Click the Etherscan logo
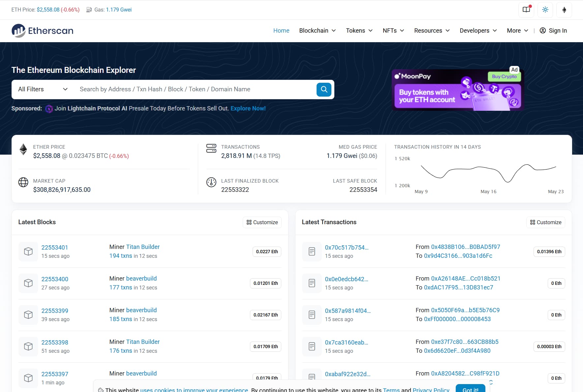 [x=42, y=30]
